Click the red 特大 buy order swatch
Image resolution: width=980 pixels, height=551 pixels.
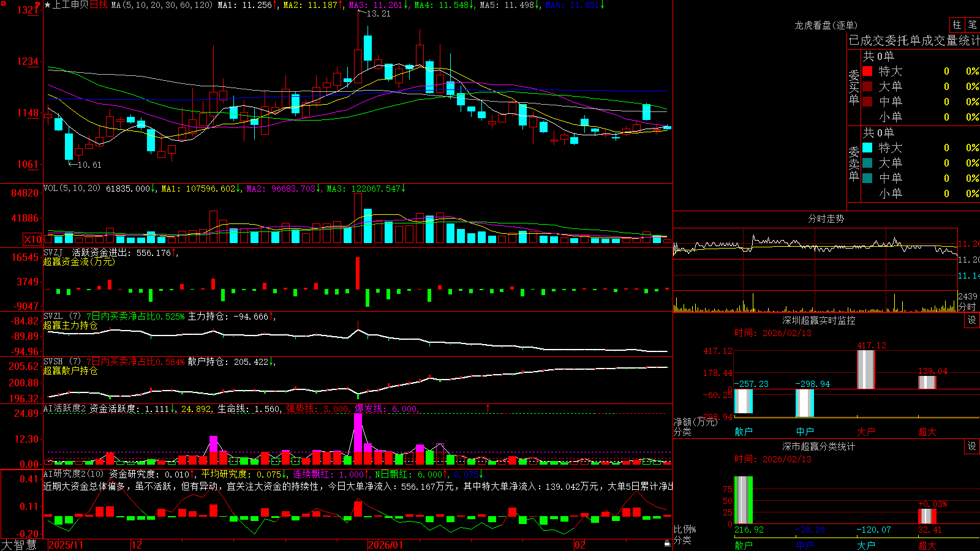coord(867,71)
